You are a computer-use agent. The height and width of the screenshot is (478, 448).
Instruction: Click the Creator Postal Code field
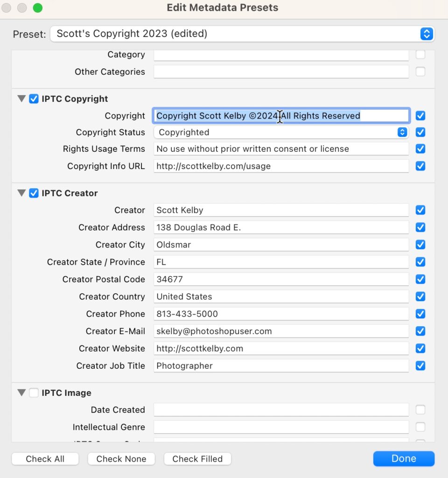(x=281, y=279)
